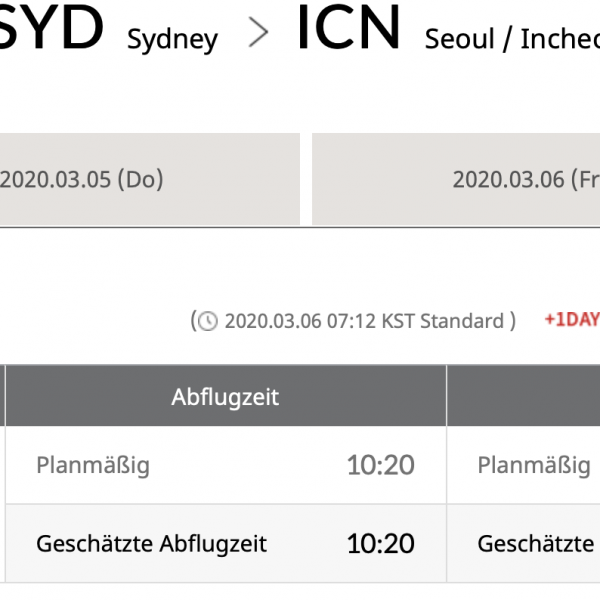The image size is (600, 600).
Task: Click the route arrow between SYD and ICN
Action: 258,32
